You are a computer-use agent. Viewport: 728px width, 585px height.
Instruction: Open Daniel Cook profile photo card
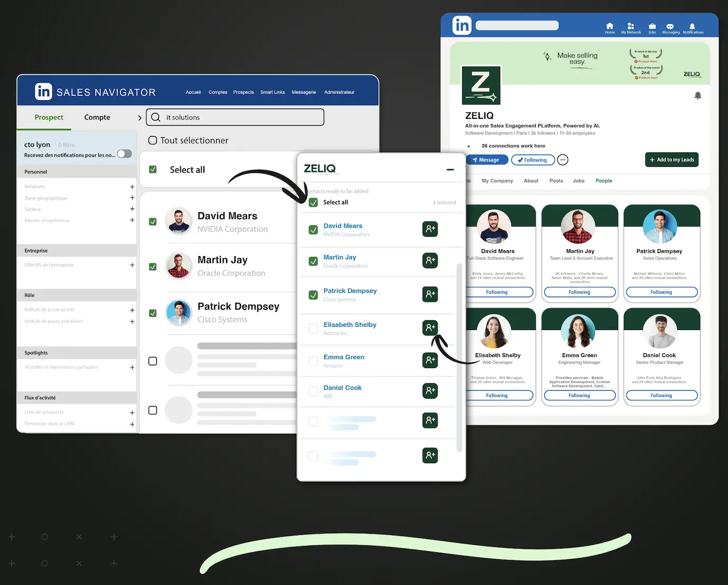click(660, 331)
